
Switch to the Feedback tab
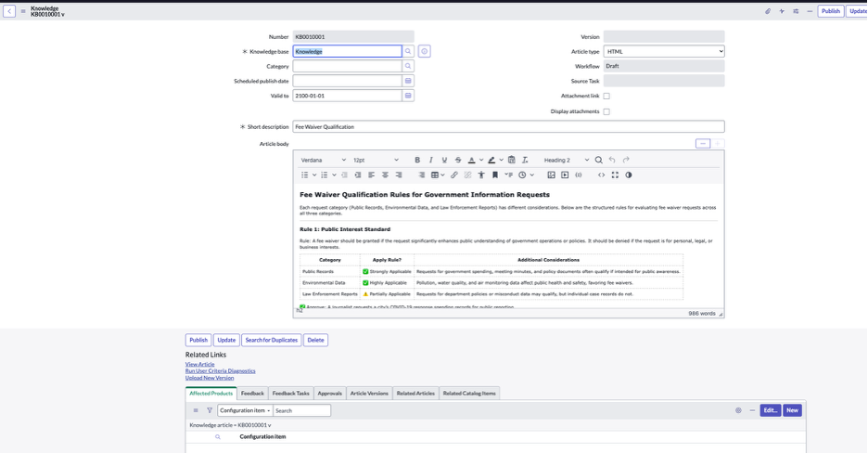[252, 394]
